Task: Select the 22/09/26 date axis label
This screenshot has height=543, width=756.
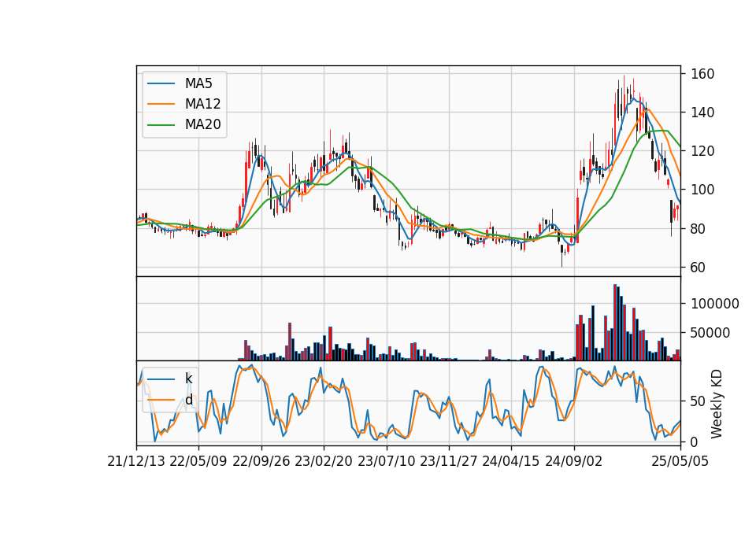Action: (261, 461)
